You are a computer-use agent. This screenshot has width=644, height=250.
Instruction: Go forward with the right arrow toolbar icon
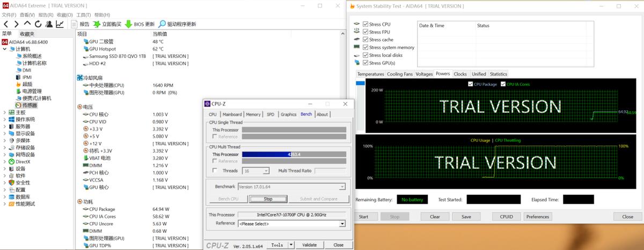(x=17, y=24)
